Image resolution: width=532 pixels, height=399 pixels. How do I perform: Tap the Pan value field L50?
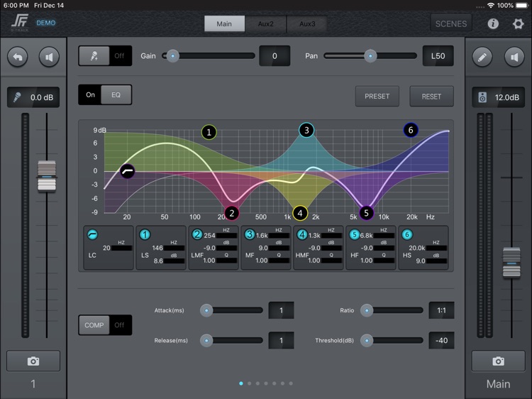pyautogui.click(x=438, y=55)
